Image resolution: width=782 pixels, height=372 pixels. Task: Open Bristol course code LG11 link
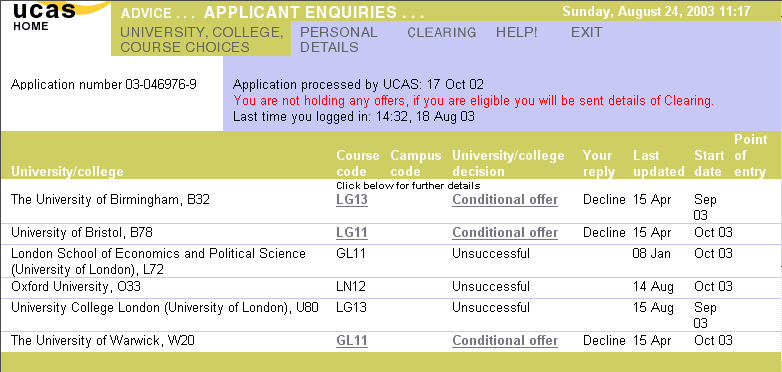click(x=352, y=233)
